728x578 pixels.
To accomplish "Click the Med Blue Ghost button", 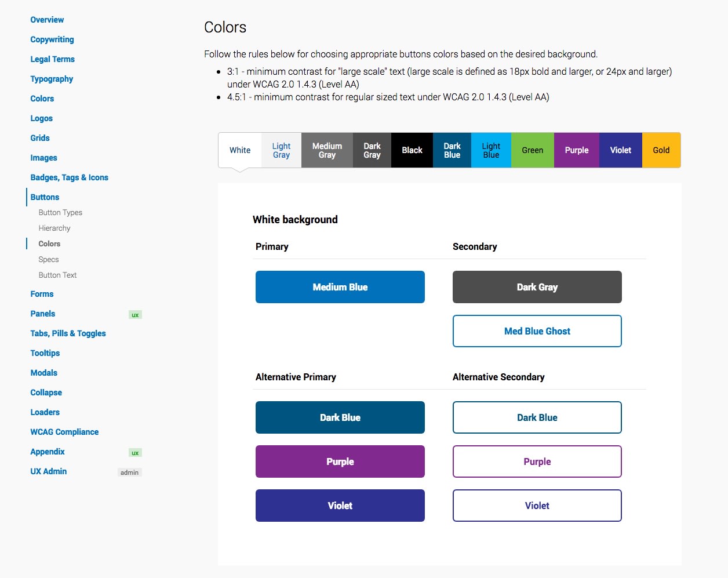I will click(537, 331).
